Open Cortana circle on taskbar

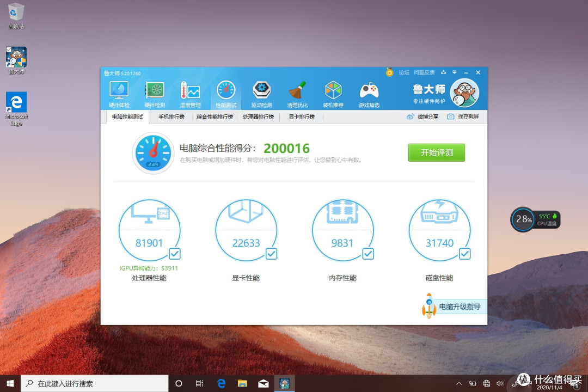pyautogui.click(x=179, y=383)
